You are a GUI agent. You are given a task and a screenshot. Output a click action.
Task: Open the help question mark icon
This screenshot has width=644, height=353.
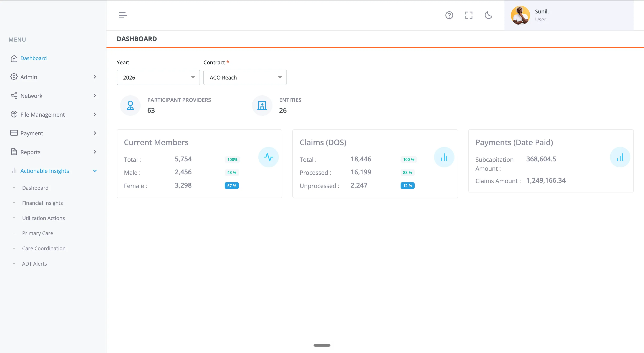pyautogui.click(x=449, y=15)
